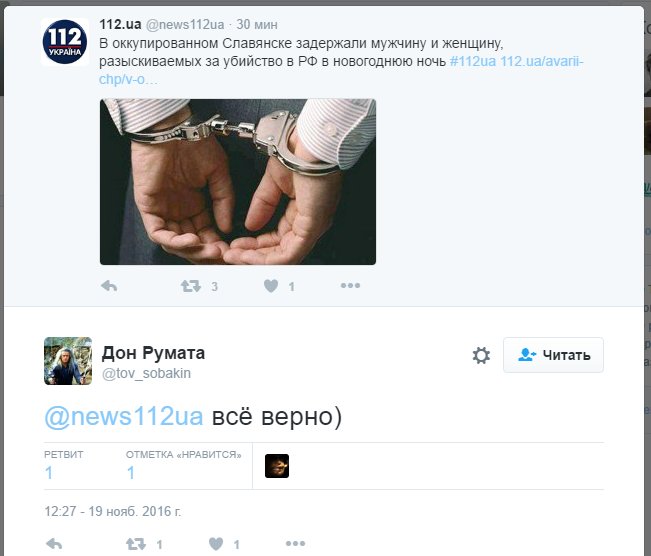Open 112 Україна profile avatar

click(65, 42)
